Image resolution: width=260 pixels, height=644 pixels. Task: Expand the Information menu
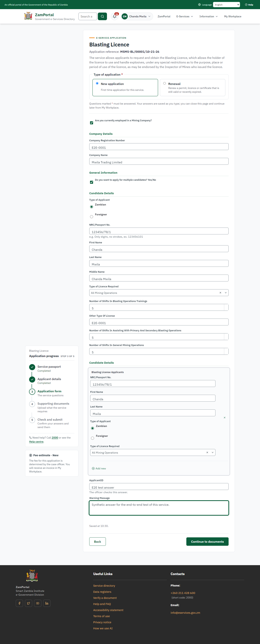[208, 17]
